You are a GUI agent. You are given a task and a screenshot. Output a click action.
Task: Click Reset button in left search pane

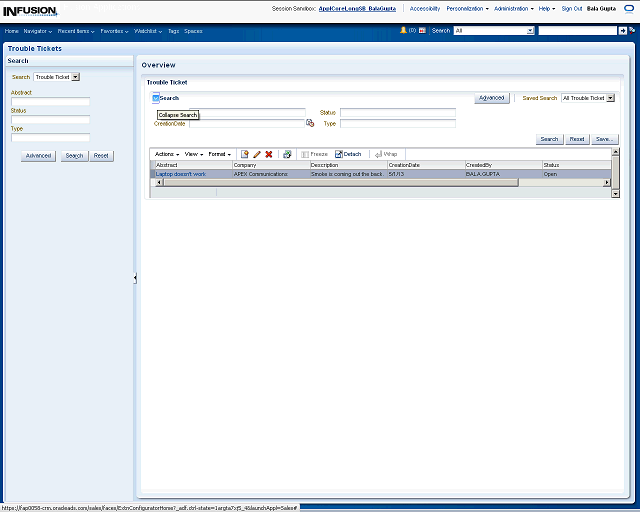pyautogui.click(x=101, y=156)
